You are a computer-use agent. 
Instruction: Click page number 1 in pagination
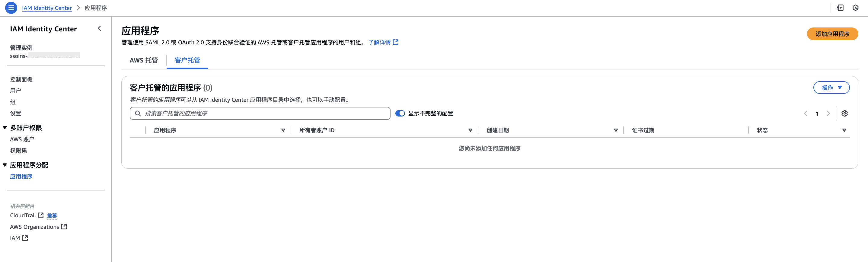pyautogui.click(x=817, y=113)
